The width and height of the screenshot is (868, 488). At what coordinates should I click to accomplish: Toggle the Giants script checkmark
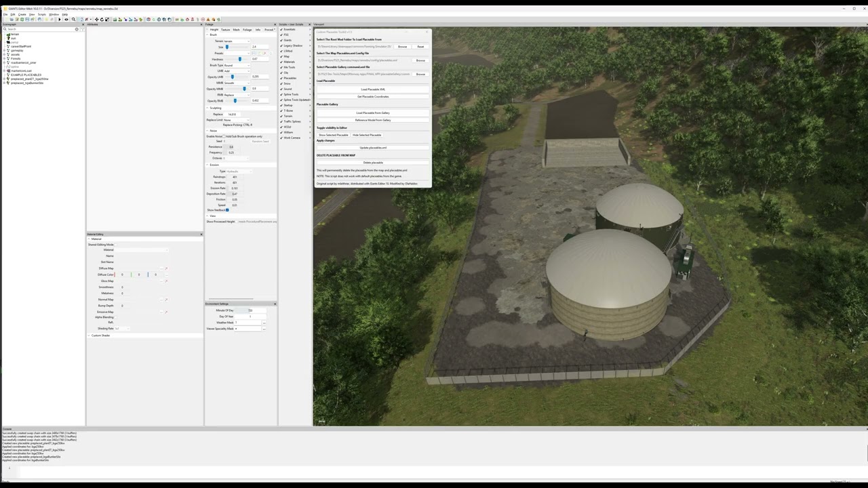point(281,40)
